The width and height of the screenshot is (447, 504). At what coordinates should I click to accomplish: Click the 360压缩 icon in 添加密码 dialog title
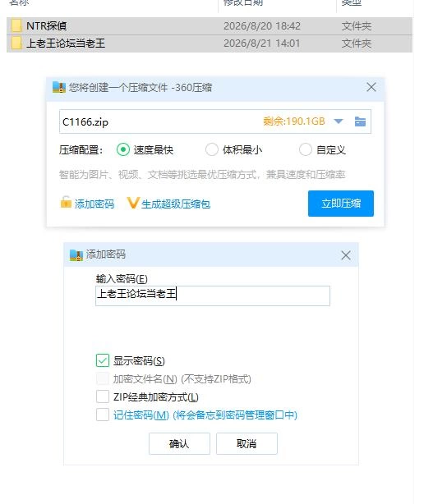click(x=76, y=255)
